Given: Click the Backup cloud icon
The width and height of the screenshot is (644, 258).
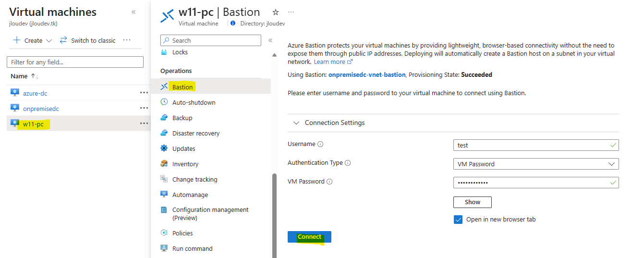Looking at the screenshot, I should pyautogui.click(x=164, y=117).
